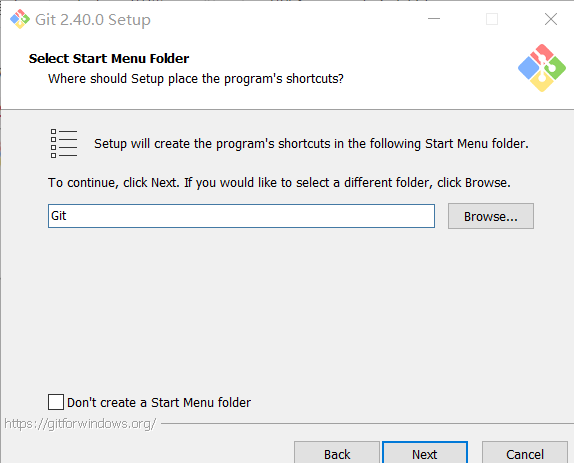
Task: Go to the next setup step
Action: coord(425,453)
